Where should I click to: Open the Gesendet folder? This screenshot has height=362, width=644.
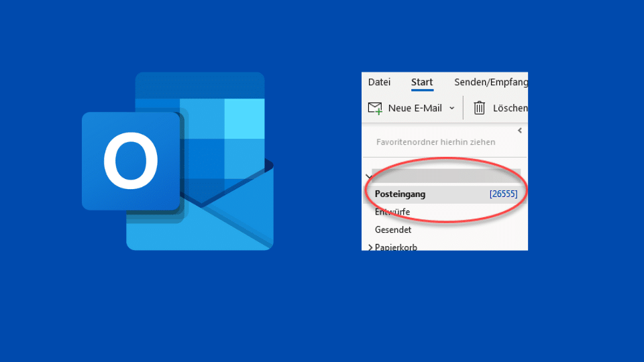392,229
